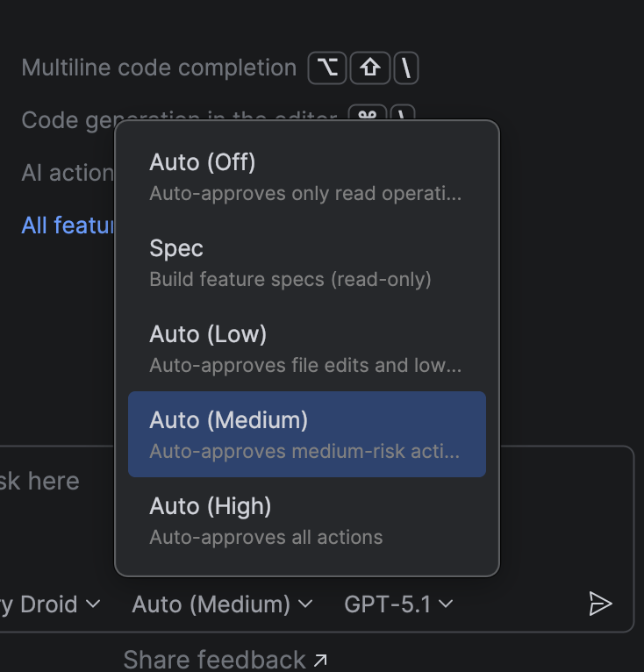Focus the Ask here chat input
This screenshot has height=672, width=644.
pyautogui.click(x=39, y=481)
